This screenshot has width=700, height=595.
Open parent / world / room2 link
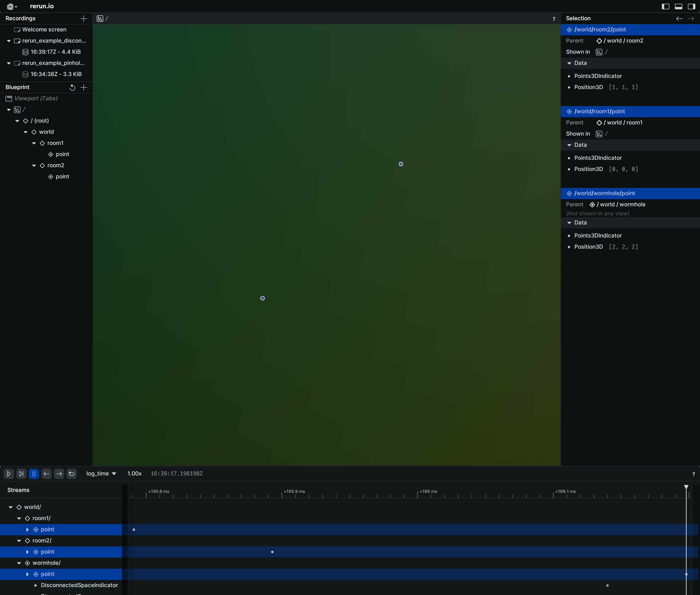[620, 41]
